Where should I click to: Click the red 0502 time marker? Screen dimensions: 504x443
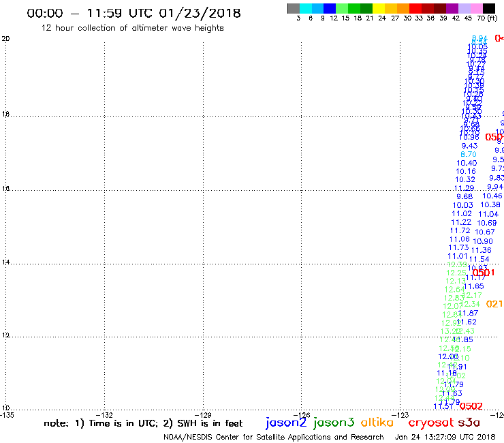tap(471, 406)
